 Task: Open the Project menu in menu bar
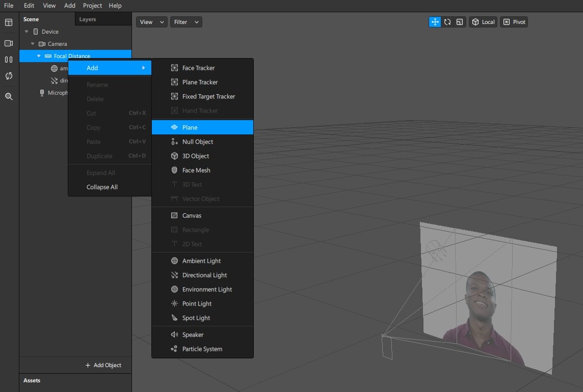(x=92, y=6)
